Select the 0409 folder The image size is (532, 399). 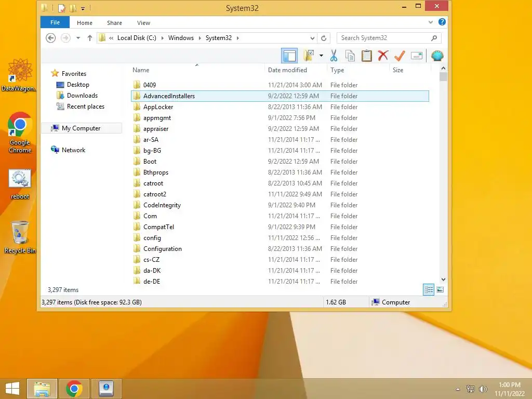[x=280, y=85]
